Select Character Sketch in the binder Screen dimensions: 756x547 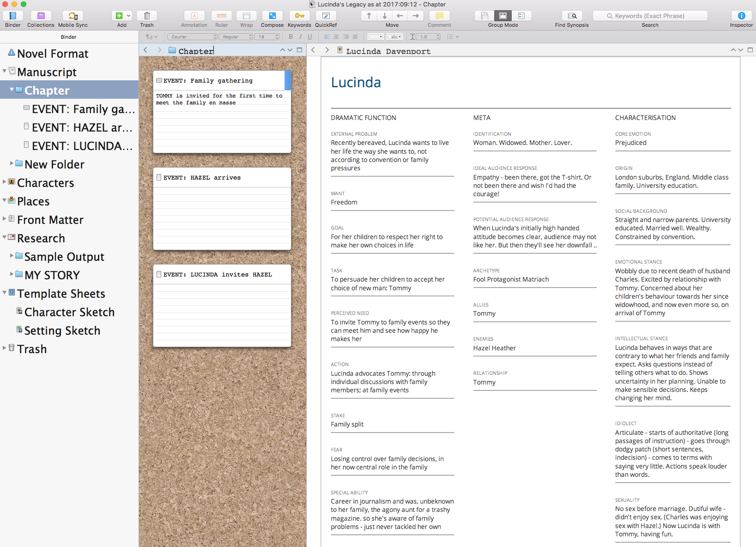pyautogui.click(x=69, y=312)
